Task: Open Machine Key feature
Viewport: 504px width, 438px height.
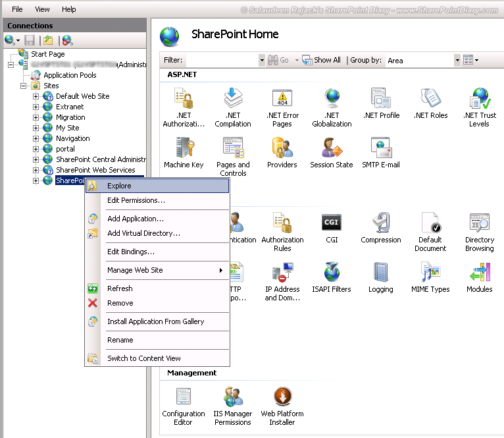Action: coord(184,153)
